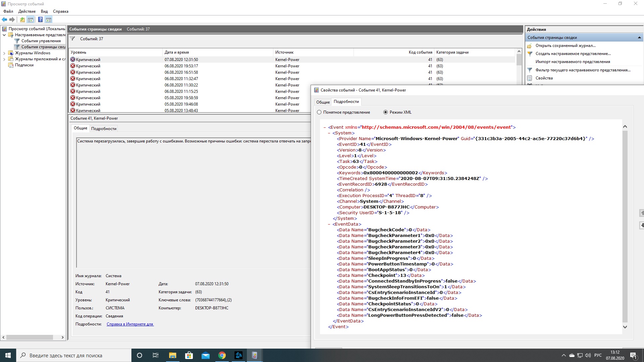Open the Действие menu

pyautogui.click(x=27, y=11)
